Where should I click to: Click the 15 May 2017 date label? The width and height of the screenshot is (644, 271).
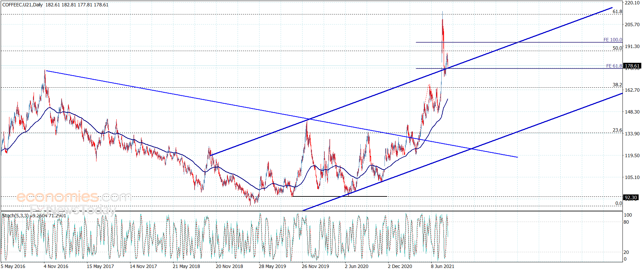(100, 266)
